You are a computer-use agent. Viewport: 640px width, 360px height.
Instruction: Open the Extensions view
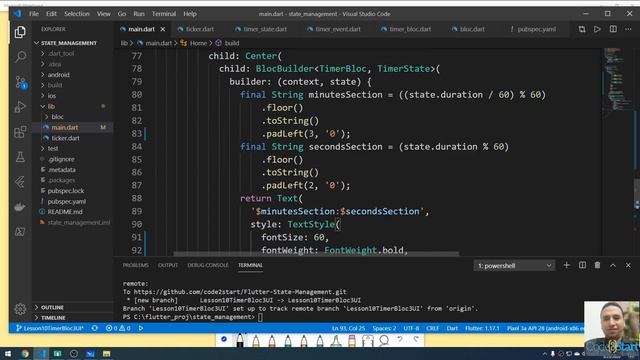point(20,132)
